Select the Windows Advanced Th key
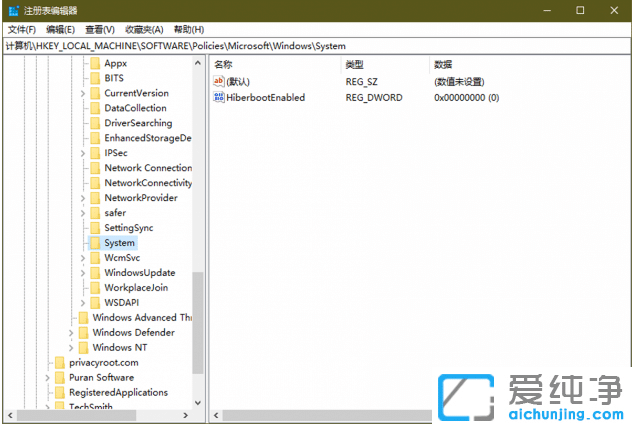 [142, 318]
